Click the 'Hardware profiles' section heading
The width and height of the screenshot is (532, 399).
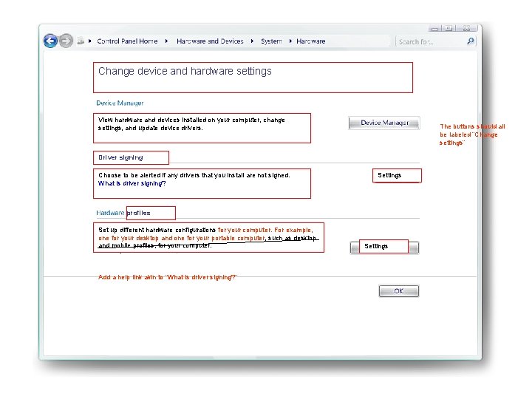point(123,213)
